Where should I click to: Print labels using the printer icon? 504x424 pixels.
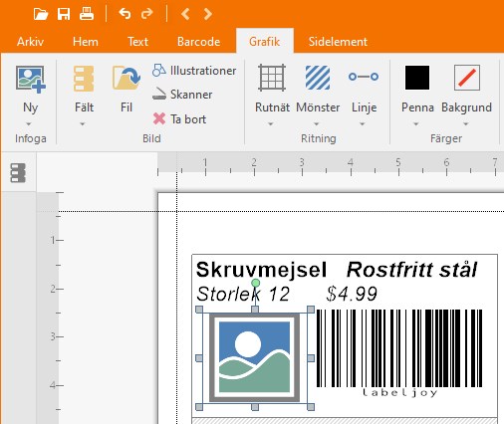coord(87,14)
